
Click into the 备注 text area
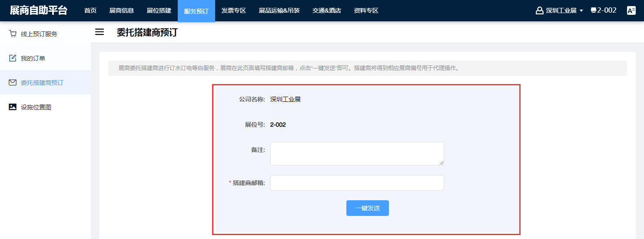(x=357, y=154)
